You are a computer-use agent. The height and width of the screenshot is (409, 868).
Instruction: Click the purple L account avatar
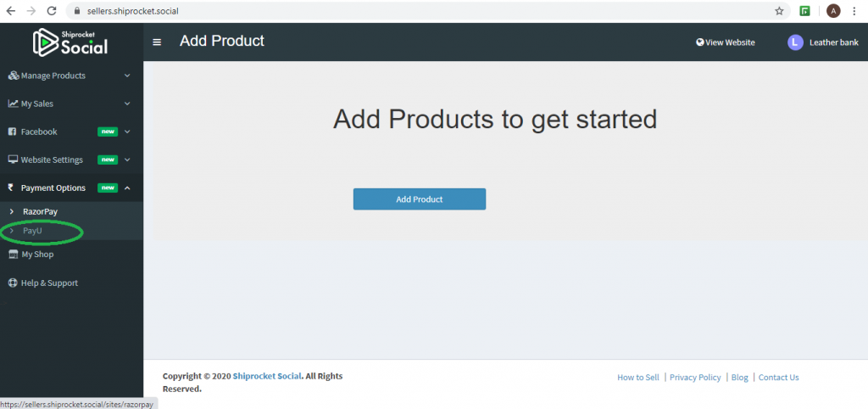point(795,42)
